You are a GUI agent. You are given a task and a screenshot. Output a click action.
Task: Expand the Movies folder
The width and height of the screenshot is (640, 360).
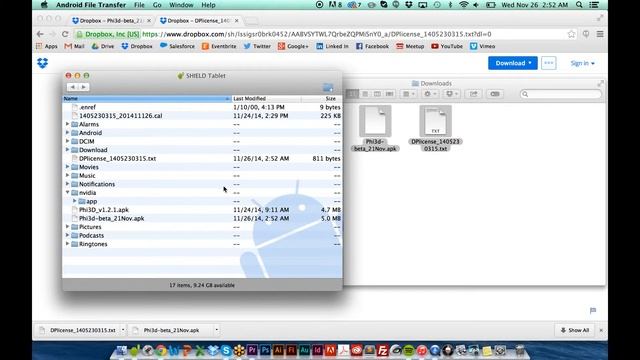(67, 167)
